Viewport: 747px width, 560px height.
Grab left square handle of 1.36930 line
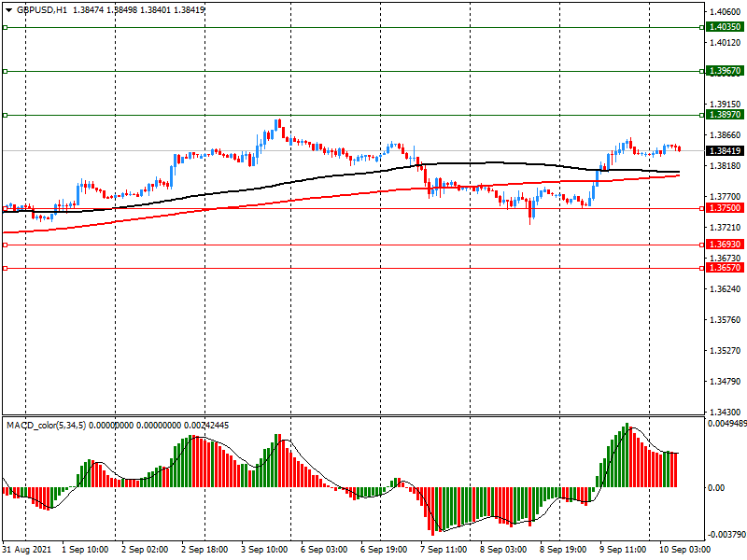tap(6, 245)
